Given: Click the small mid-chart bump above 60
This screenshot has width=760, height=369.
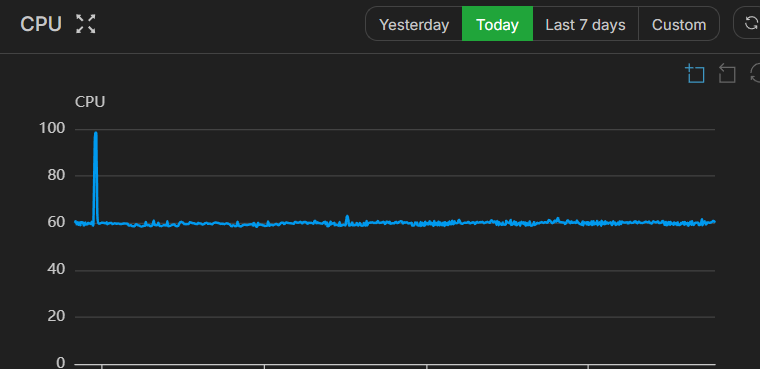Looking at the screenshot, I should click(347, 217).
